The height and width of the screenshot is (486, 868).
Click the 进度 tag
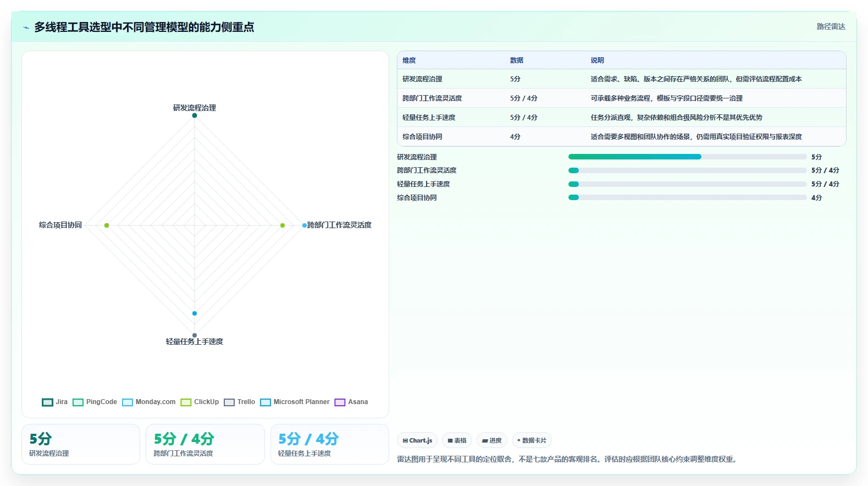(492, 440)
